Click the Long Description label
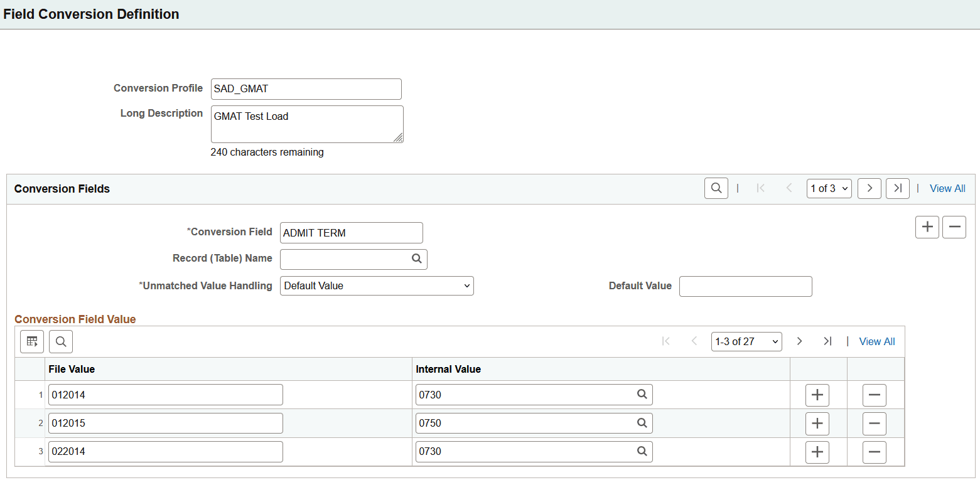The width and height of the screenshot is (980, 480). click(162, 113)
